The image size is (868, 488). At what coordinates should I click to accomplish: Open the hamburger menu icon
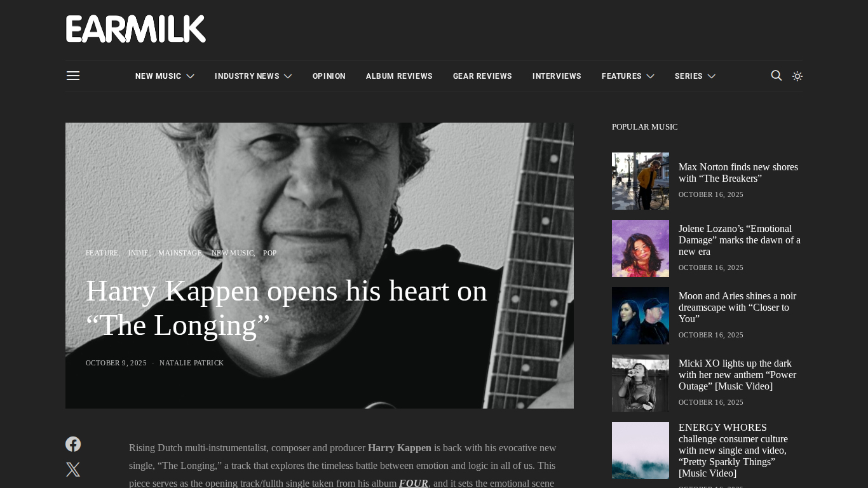pos(73,76)
